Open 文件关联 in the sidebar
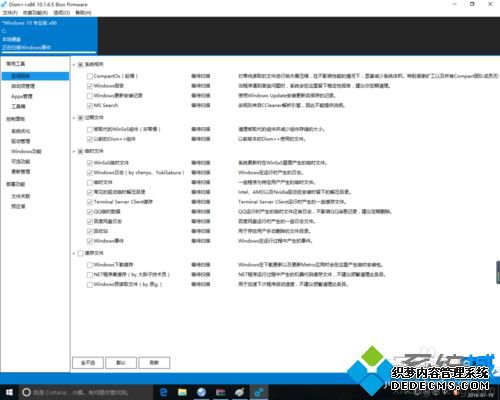500x400 pixels. coord(21,196)
